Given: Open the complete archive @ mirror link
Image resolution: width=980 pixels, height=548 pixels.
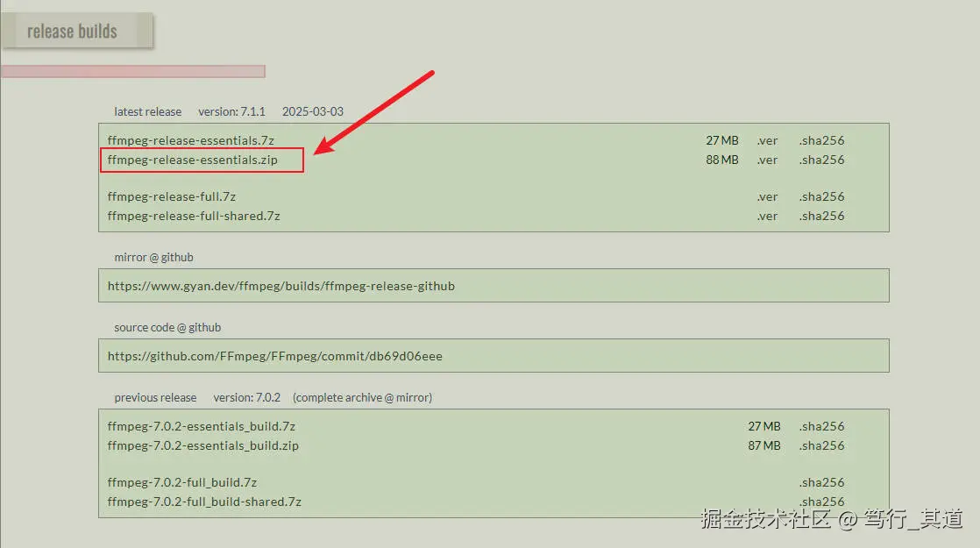Looking at the screenshot, I should 363,397.
